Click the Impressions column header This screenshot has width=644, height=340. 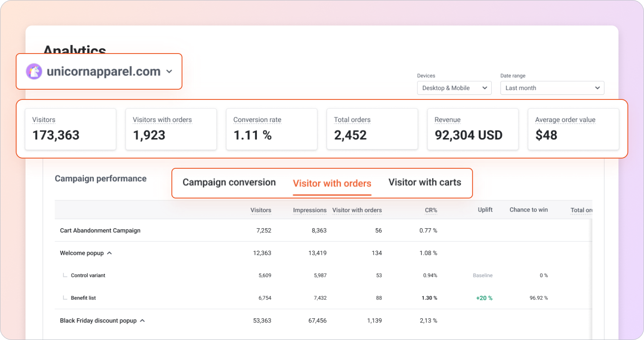(x=309, y=210)
